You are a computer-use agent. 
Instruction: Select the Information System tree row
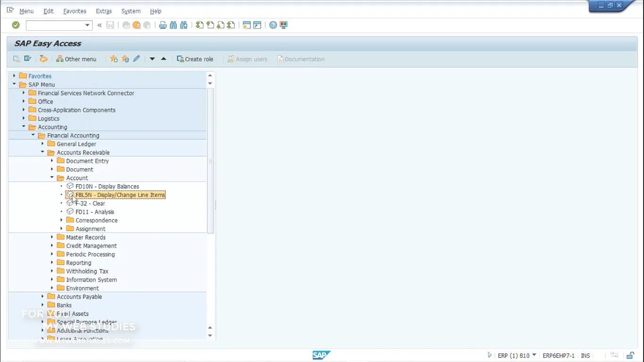pos(91,280)
